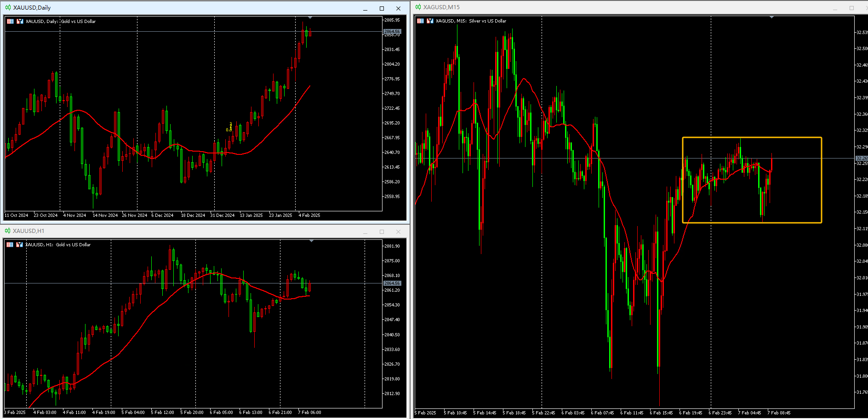Maximize the XAUUSD,Daily chart window
Screen dimensions: 868x419
tap(382, 8)
